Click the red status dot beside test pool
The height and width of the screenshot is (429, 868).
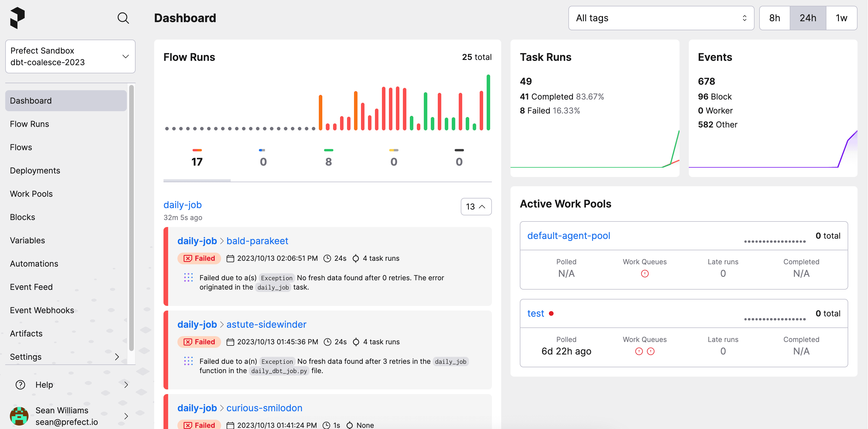tap(551, 313)
